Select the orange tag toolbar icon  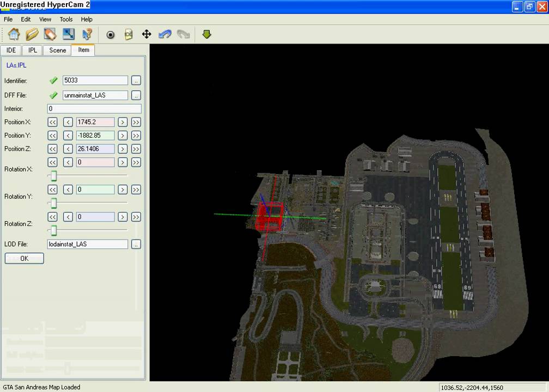pyautogui.click(x=50, y=34)
